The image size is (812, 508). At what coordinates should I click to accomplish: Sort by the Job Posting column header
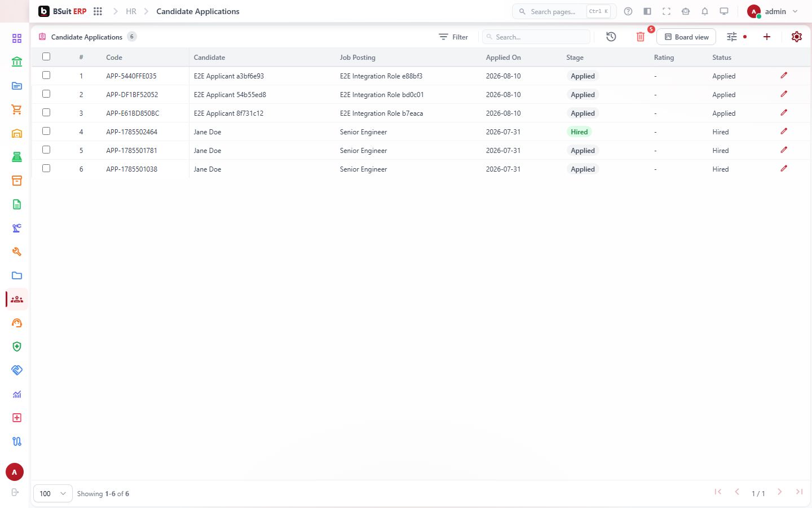(358, 58)
